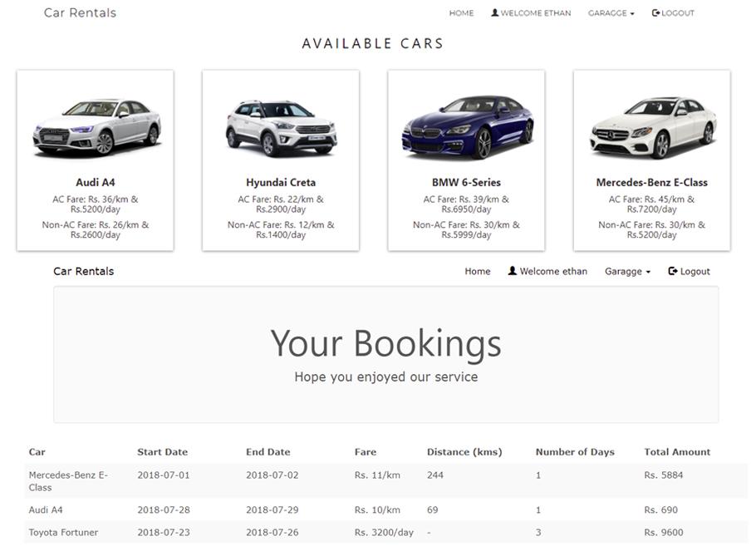Click LOGOUT text in the top navbar
Viewport: 756px width, 556px height.
pos(678,13)
